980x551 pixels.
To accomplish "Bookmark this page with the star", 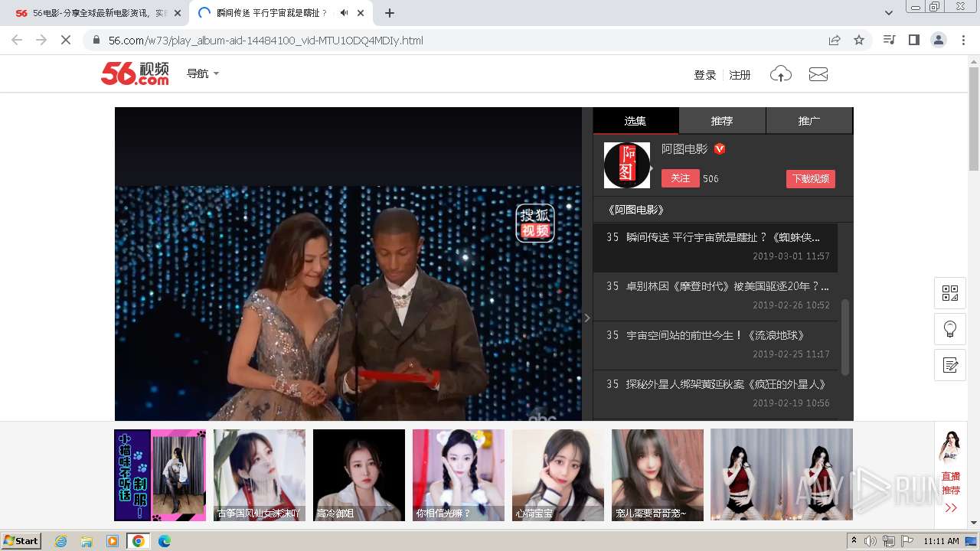I will 859,40.
